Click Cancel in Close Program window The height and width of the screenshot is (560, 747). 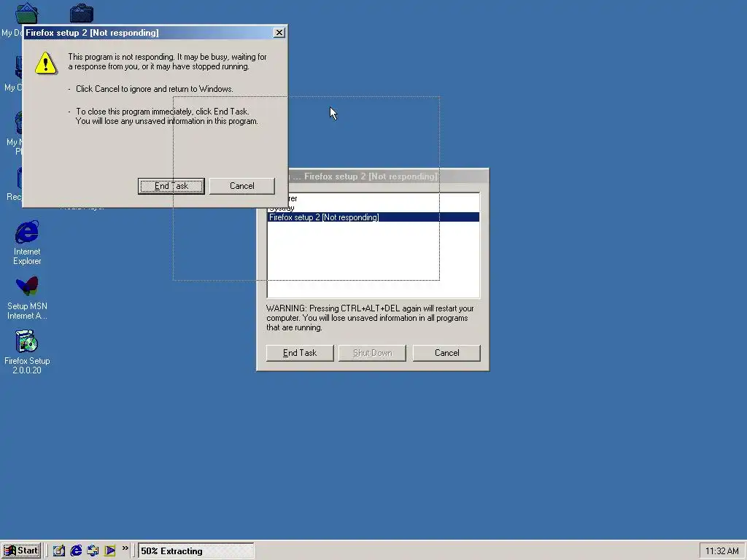tap(446, 353)
